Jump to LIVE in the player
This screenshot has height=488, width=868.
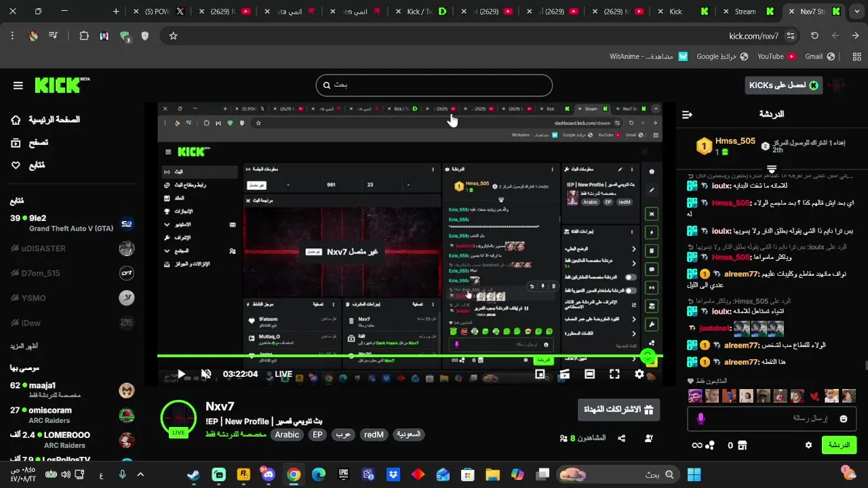tap(283, 374)
